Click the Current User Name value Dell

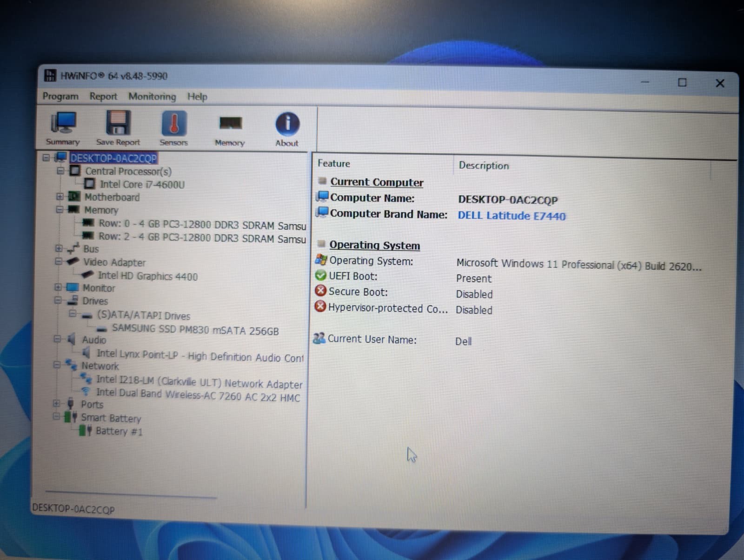coord(464,341)
